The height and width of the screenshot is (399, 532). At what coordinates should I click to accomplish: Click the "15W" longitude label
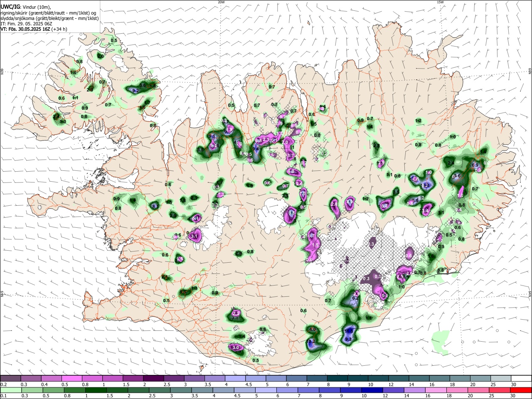pyautogui.click(x=440, y=2)
